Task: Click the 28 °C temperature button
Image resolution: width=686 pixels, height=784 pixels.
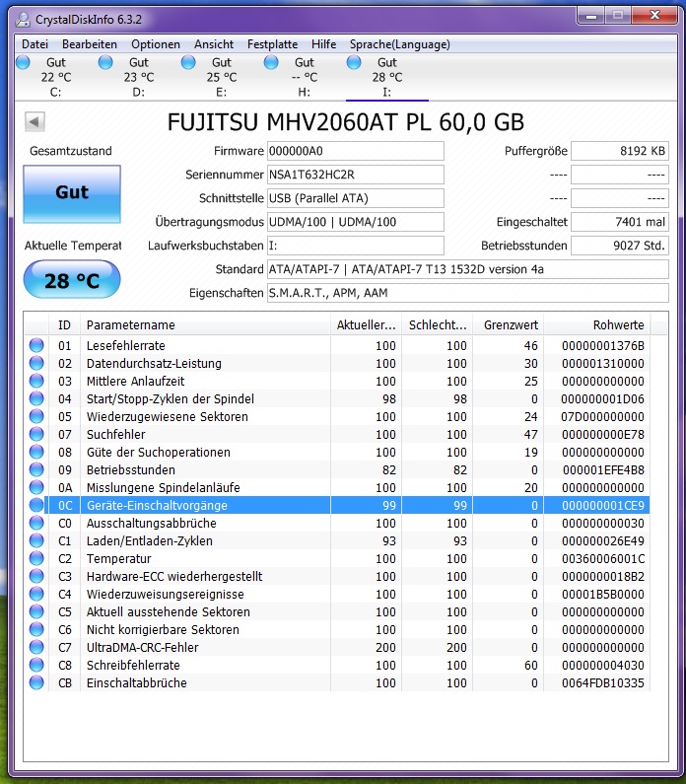Action: [72, 279]
